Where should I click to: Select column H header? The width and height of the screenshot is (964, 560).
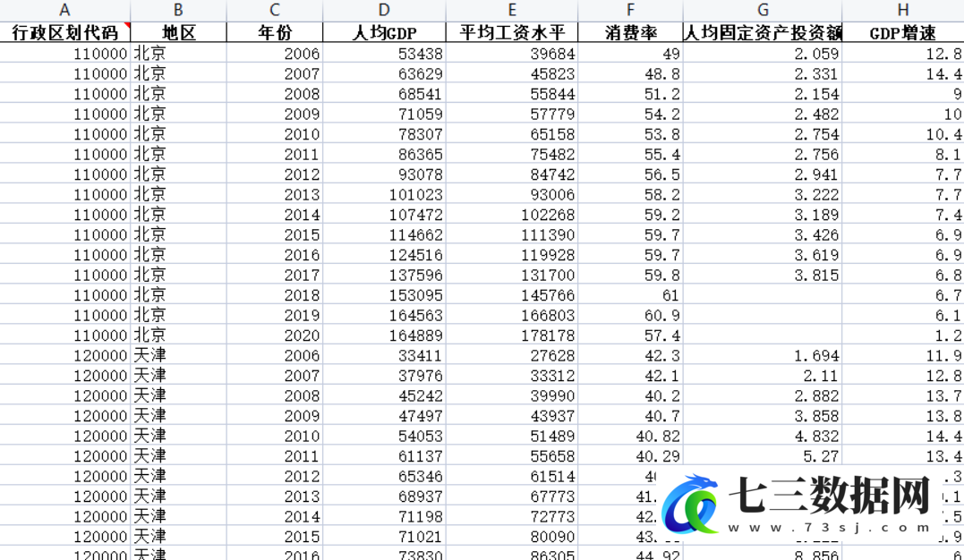903,10
